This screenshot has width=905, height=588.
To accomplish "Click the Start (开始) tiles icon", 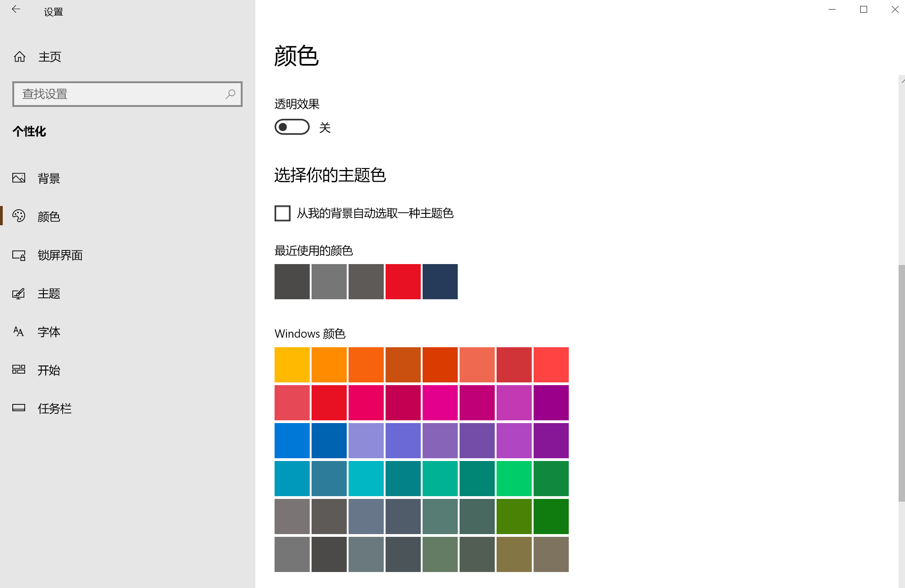I will click(x=19, y=370).
